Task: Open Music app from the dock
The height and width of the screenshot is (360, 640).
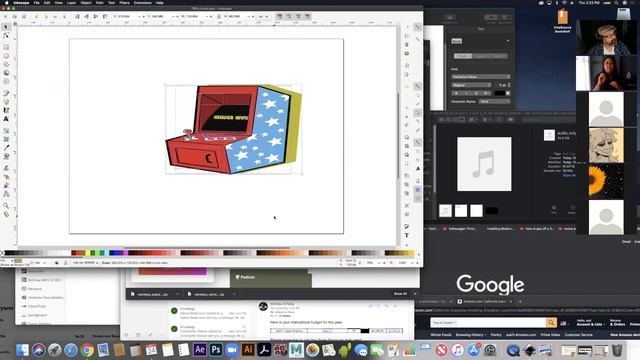Action: [x=457, y=350]
